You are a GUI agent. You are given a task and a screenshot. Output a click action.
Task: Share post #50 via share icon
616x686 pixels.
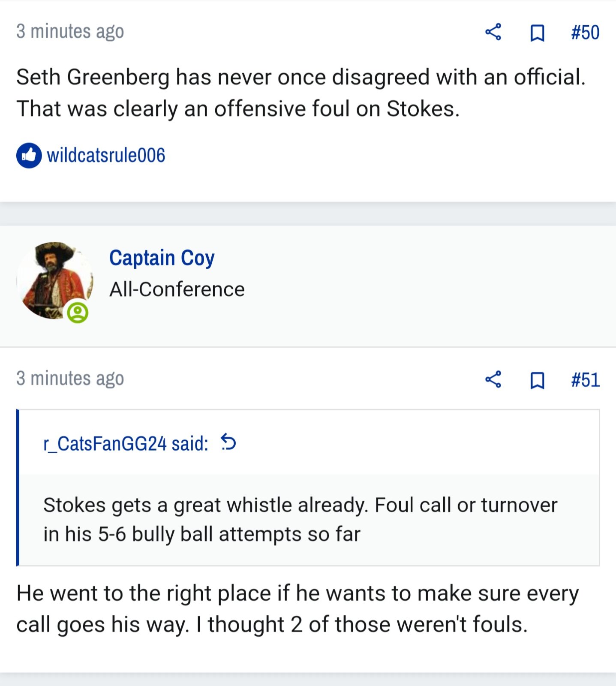tap(493, 32)
